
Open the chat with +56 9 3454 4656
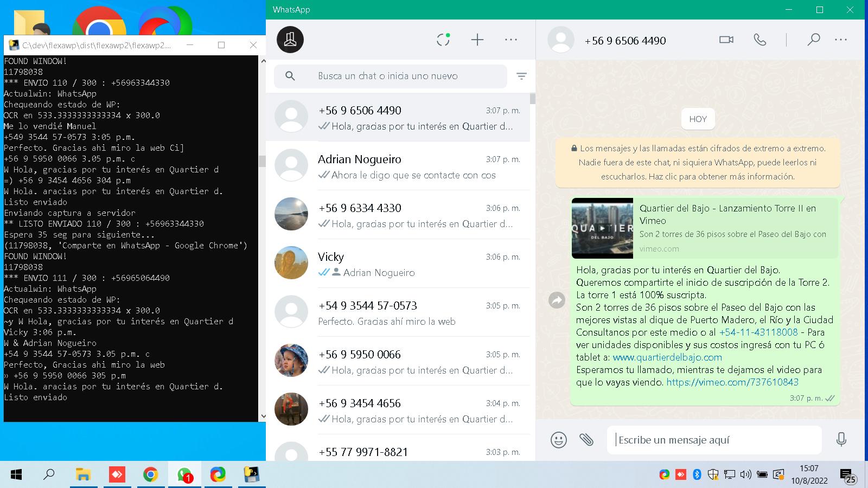pos(398,410)
